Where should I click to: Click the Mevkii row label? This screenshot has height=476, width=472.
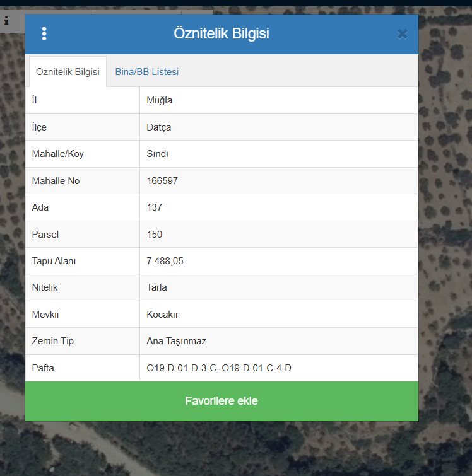pyautogui.click(x=45, y=315)
